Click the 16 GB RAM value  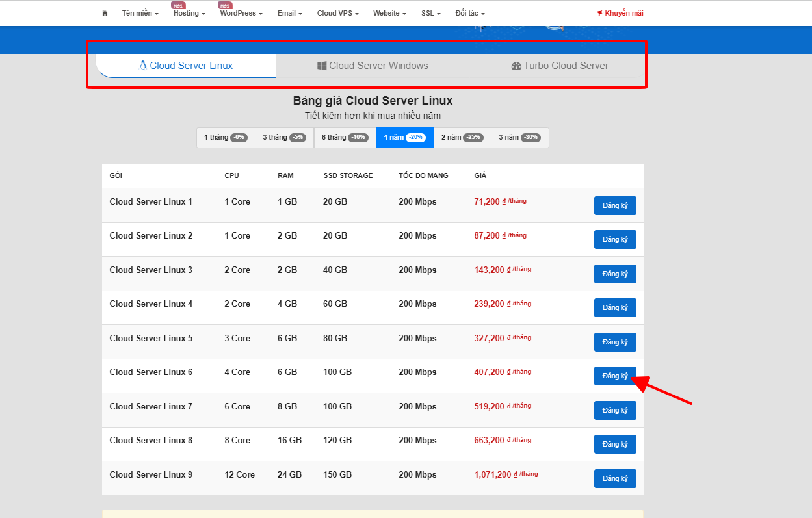[289, 440]
